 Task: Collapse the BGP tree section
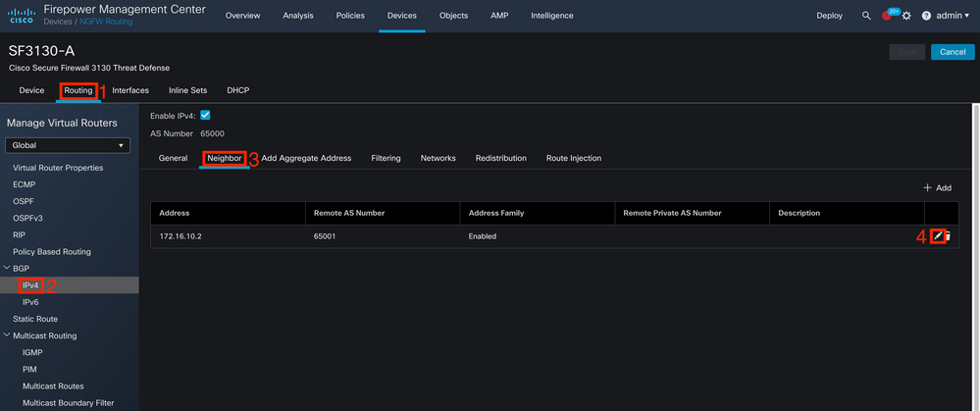pos(7,268)
